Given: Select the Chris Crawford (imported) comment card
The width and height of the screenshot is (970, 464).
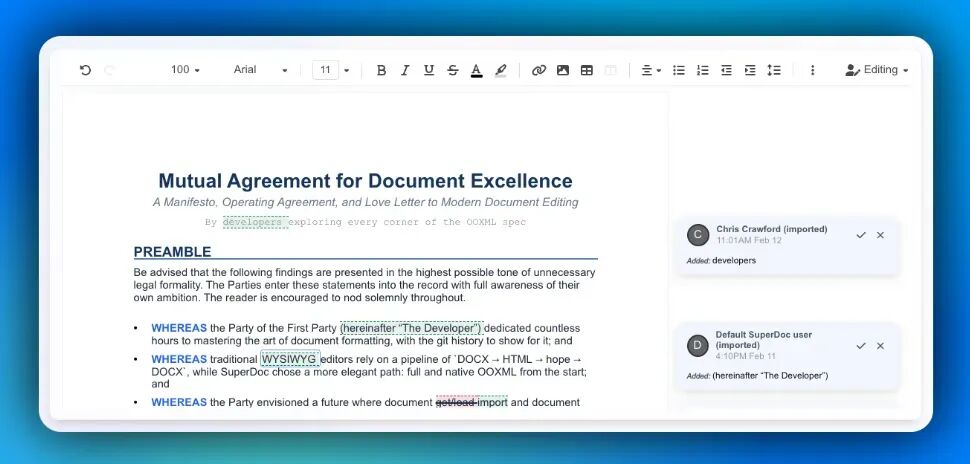Looking at the screenshot, I should coord(787,245).
